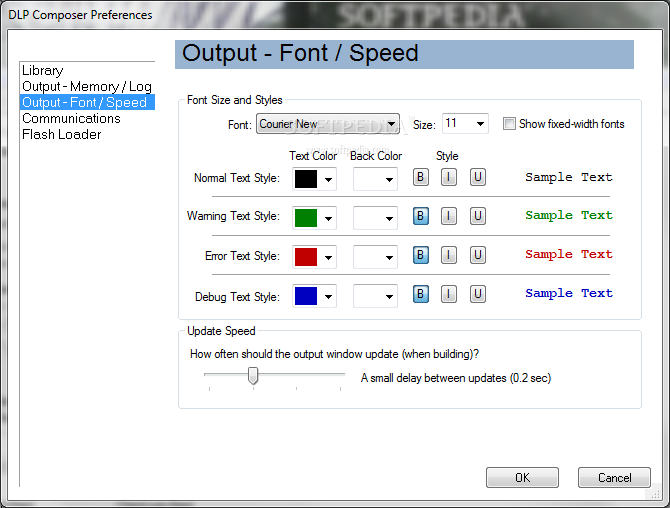
Task: Open Debug Text Style text color dropdown arrow
Action: point(328,296)
